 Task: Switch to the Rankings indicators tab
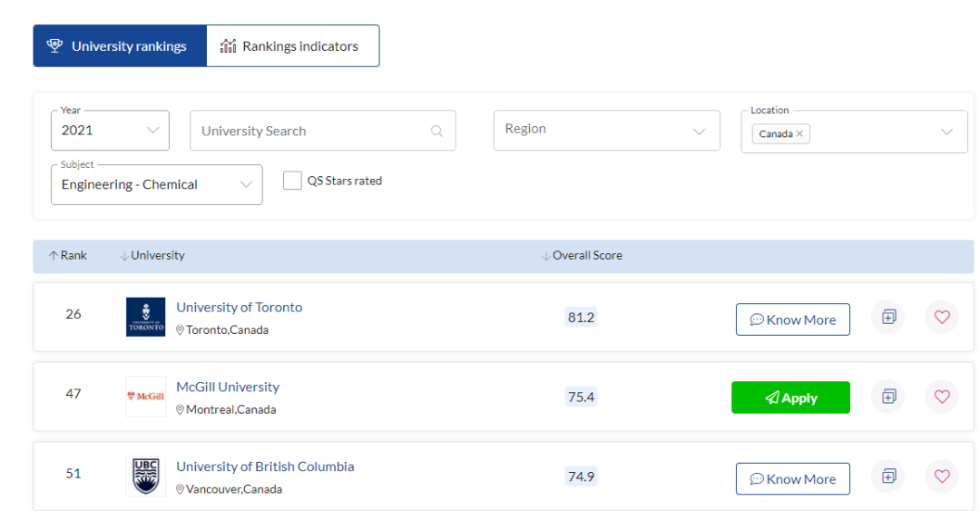pyautogui.click(x=292, y=46)
